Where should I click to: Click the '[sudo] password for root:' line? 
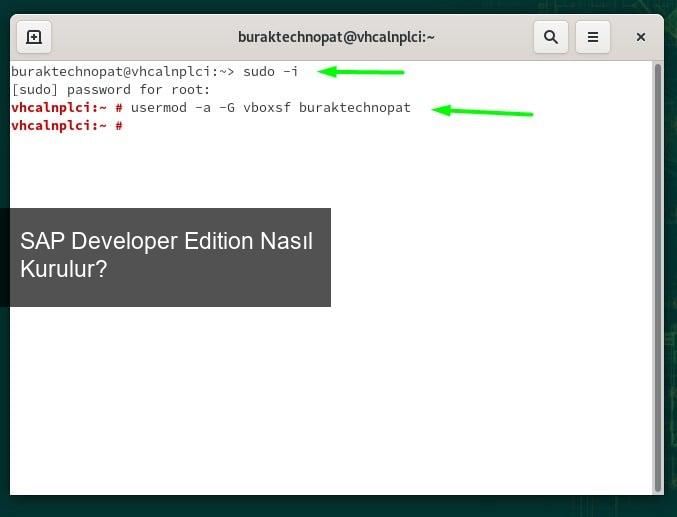[x=110, y=90]
